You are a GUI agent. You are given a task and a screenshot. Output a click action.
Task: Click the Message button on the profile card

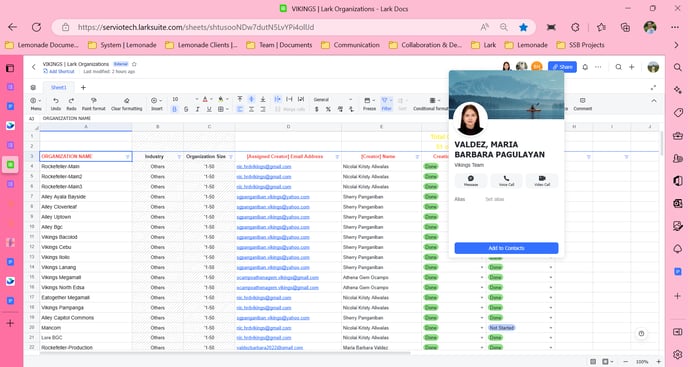click(471, 180)
